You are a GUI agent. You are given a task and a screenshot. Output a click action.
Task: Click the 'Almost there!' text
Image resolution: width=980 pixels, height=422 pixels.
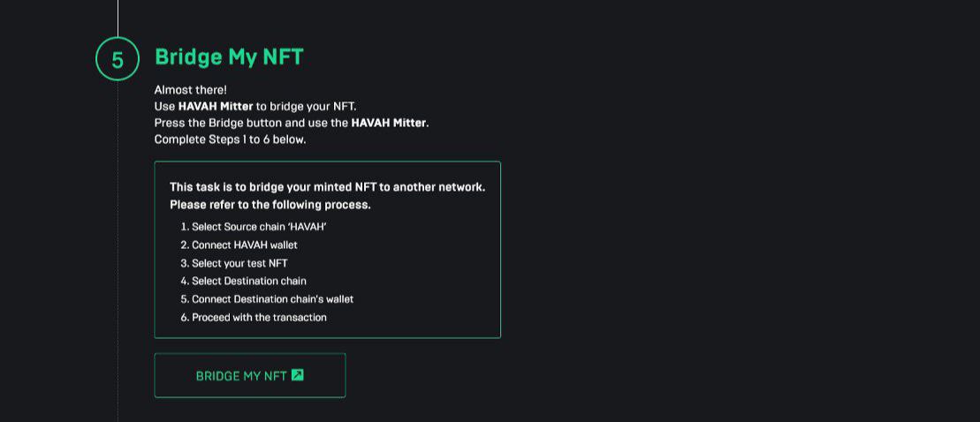click(190, 90)
